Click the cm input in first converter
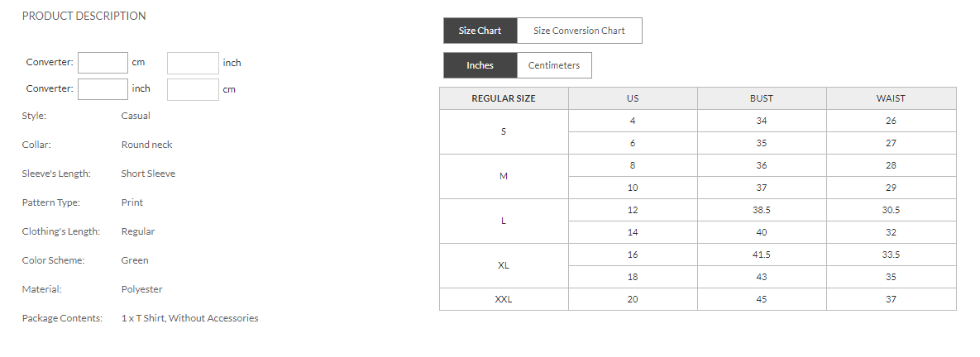Screen dimensions: 980x357 [x=103, y=63]
